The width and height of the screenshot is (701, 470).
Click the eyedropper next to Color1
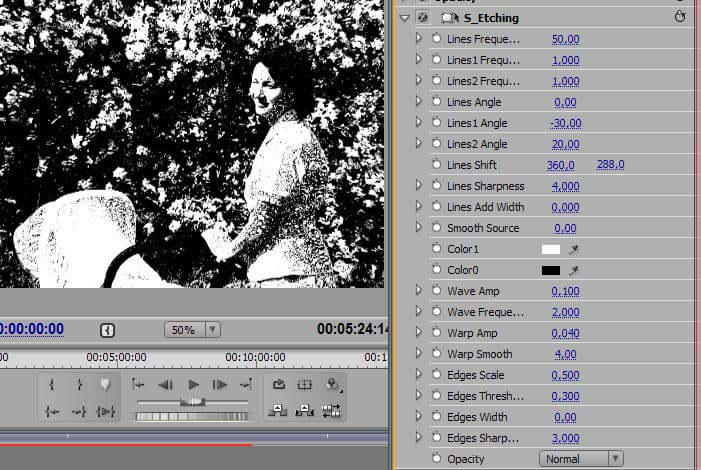574,249
